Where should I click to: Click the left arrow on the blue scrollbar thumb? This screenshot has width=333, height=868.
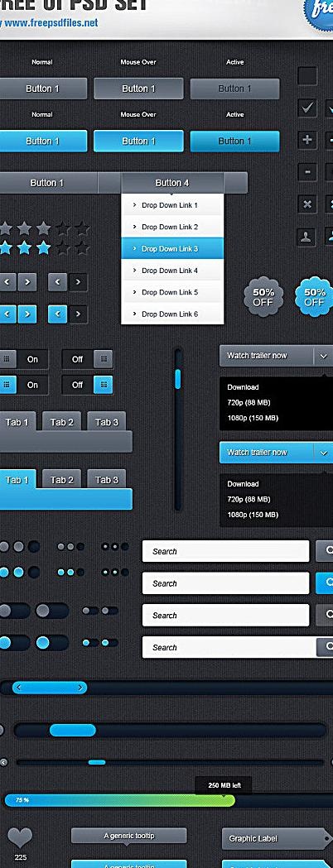click(19, 688)
